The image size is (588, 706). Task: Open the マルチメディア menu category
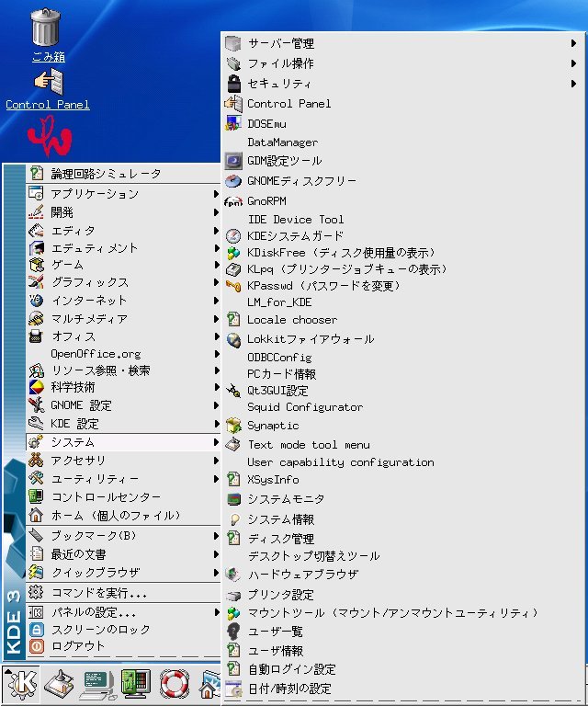[x=123, y=319]
